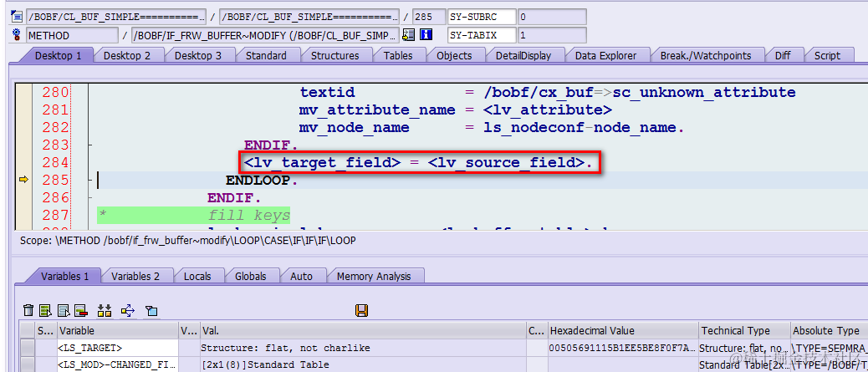Click the orange save disk icon
This screenshot has height=372, width=868.
click(x=362, y=310)
